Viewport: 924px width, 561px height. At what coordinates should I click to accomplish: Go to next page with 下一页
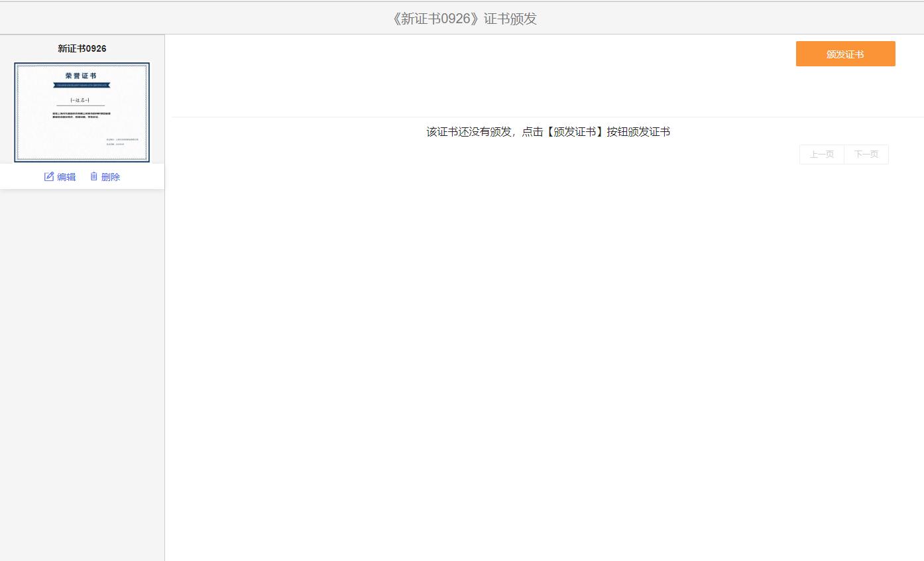click(866, 155)
